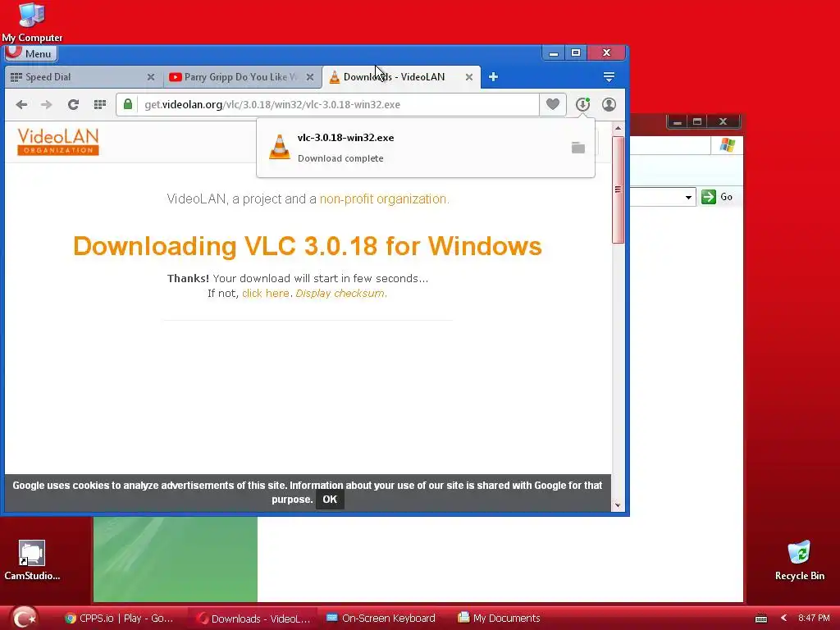Minimize the background My Documents window

click(677, 121)
